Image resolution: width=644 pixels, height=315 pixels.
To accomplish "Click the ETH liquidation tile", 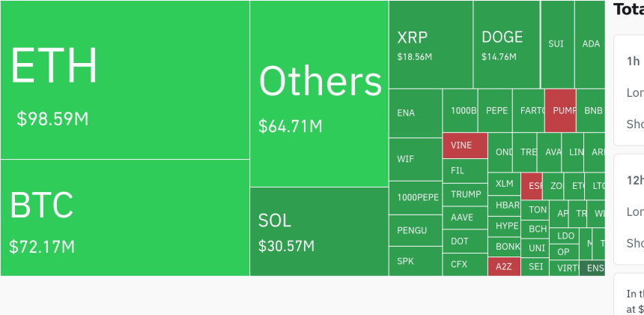I will 124,79.
